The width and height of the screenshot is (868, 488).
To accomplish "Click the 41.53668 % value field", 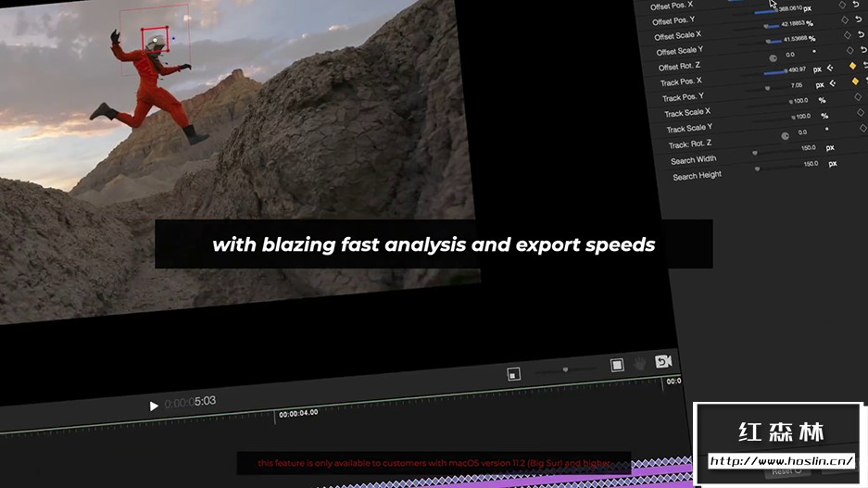I will point(796,39).
